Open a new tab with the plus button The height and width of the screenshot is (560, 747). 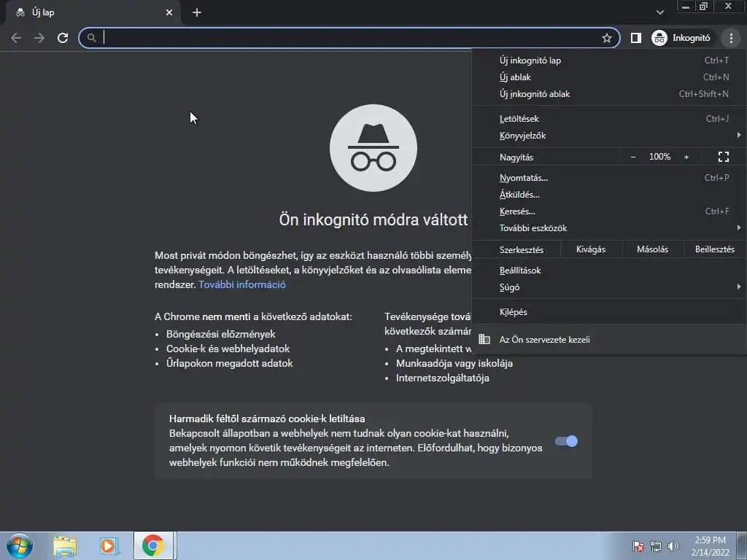coord(197,13)
